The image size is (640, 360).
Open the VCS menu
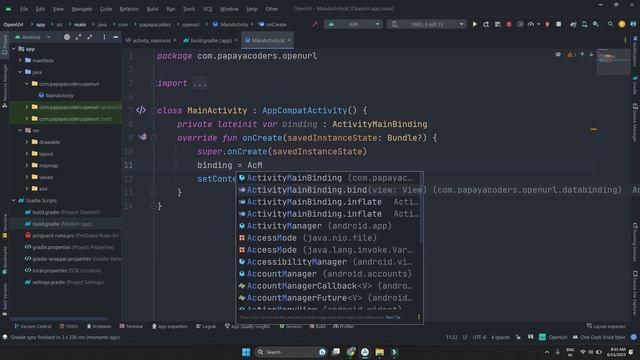[207, 9]
